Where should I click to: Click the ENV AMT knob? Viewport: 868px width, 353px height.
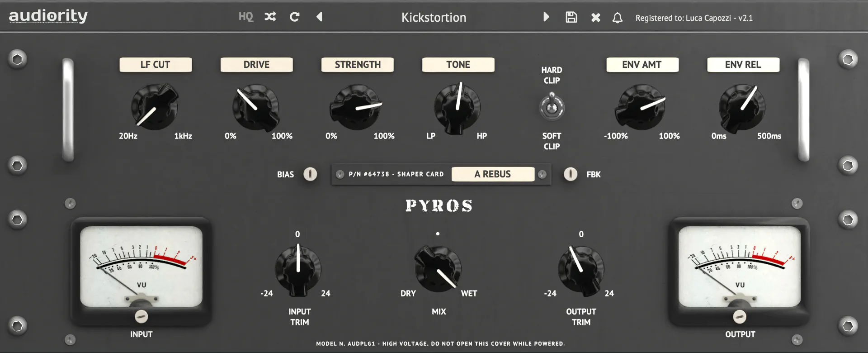pyautogui.click(x=640, y=107)
